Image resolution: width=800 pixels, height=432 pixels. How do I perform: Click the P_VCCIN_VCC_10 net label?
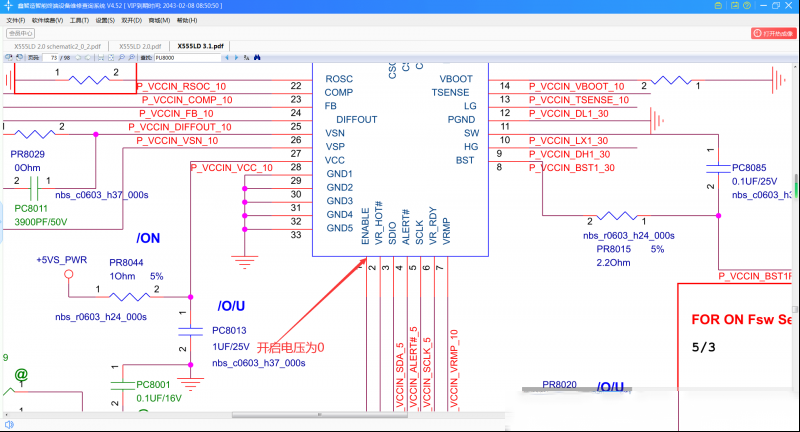[x=232, y=167]
